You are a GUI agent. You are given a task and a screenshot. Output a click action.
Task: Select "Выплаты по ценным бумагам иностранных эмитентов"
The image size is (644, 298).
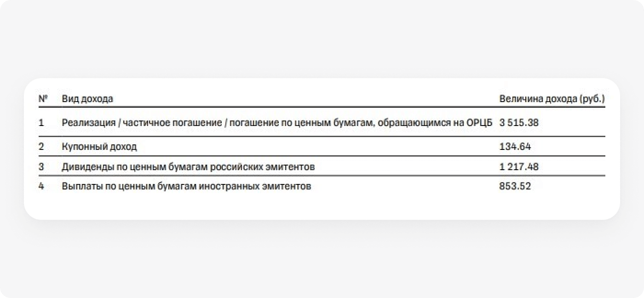point(186,187)
